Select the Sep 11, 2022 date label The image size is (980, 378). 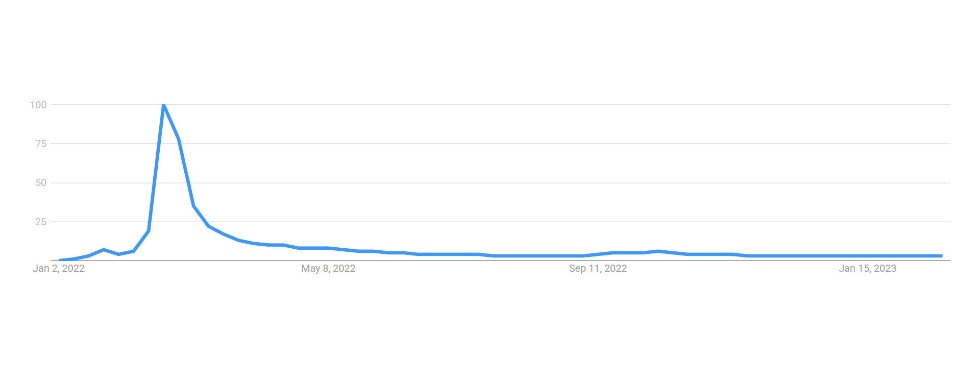[x=598, y=269]
